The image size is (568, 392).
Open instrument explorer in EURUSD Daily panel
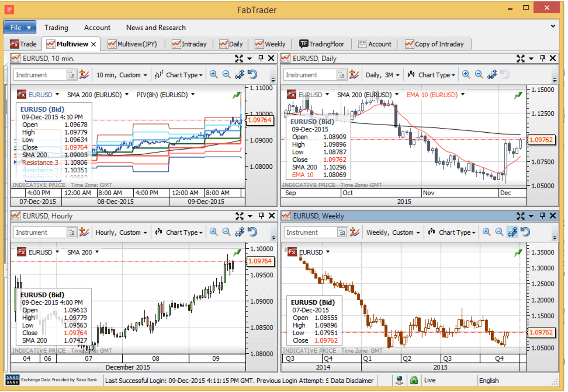coord(342,75)
